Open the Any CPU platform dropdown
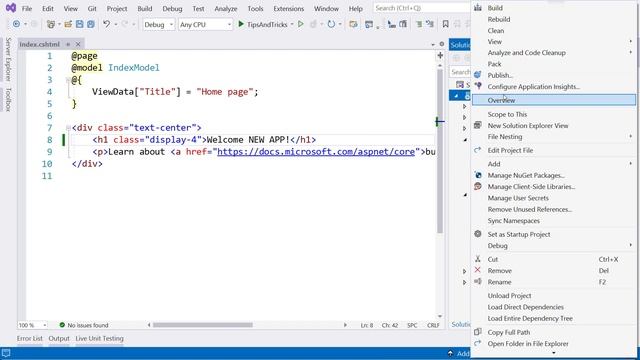This screenshot has width=640, height=360. [205, 24]
